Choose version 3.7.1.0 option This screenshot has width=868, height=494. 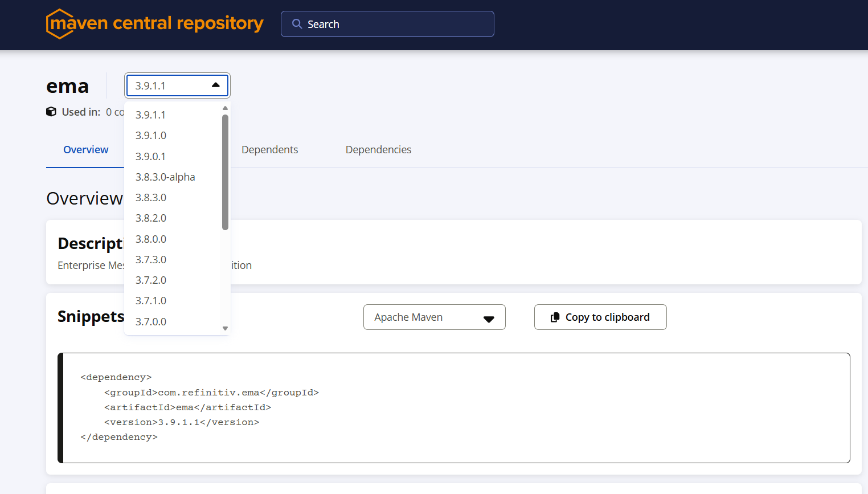pos(173,300)
